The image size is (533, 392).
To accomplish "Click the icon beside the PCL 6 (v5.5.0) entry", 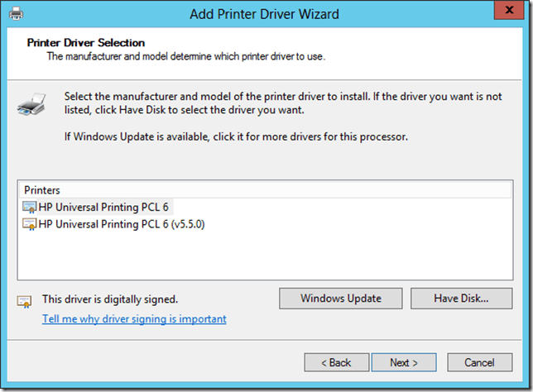I will click(x=30, y=223).
